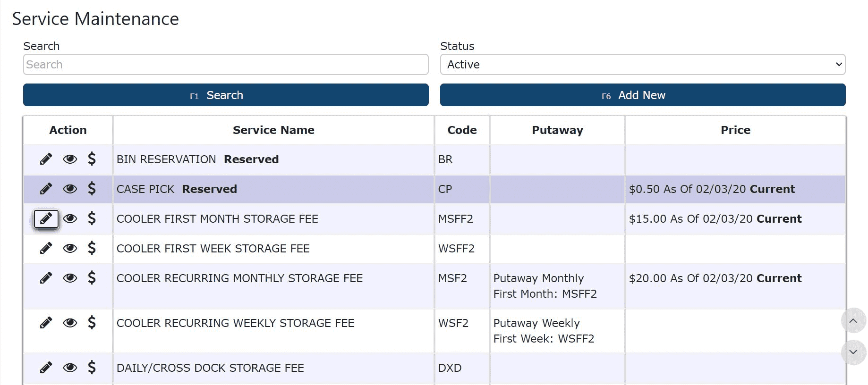The width and height of the screenshot is (868, 385).
Task: Click the Price column header
Action: (735, 130)
